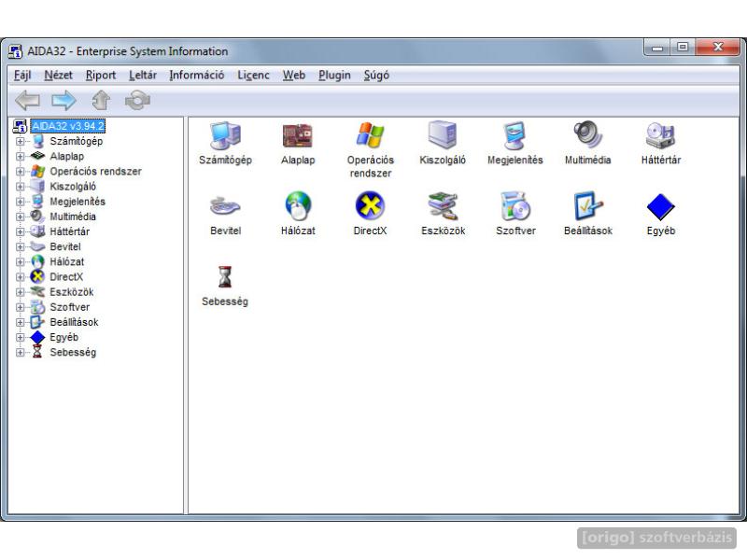The image size is (747, 560).
Task: Select the Operációs rendszer label in the left tree
Action: [96, 172]
